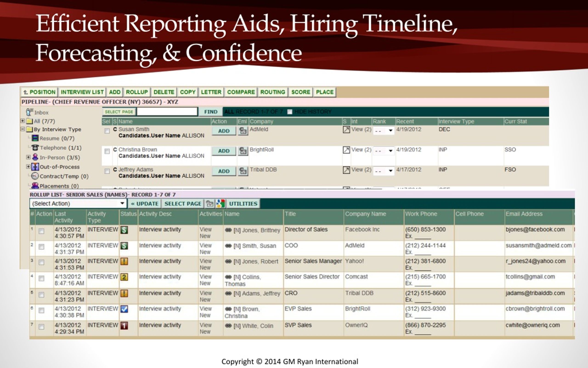Select SCORE in the top toolbar
Screen dimensions: 588x368
(301, 92)
